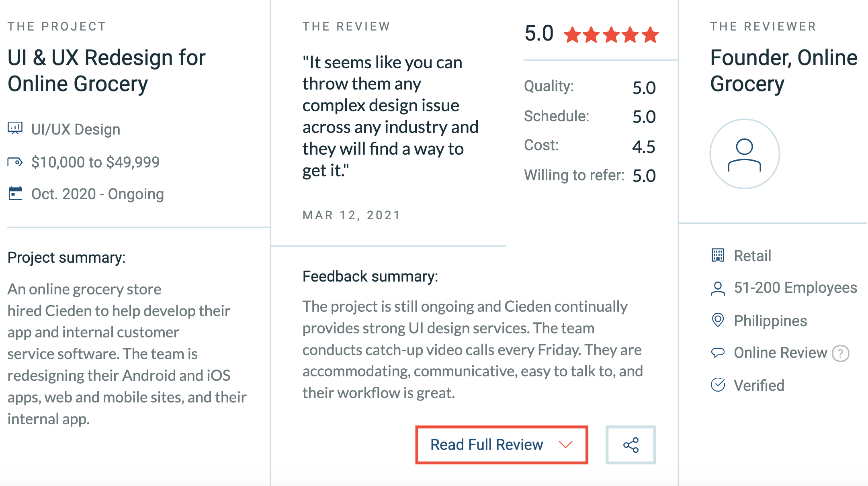
Task: Click the speech bubble Online Review icon
Action: coord(718,353)
